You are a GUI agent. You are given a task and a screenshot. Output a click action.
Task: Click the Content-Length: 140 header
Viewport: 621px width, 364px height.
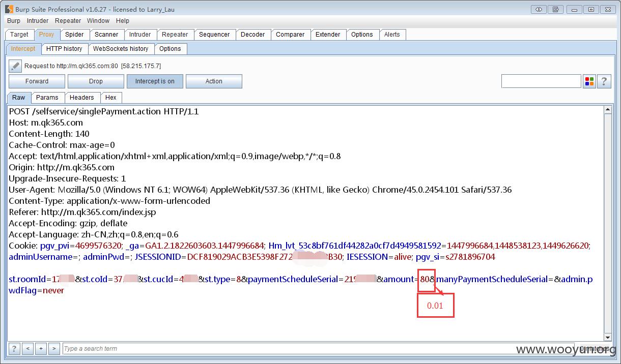[49, 134]
